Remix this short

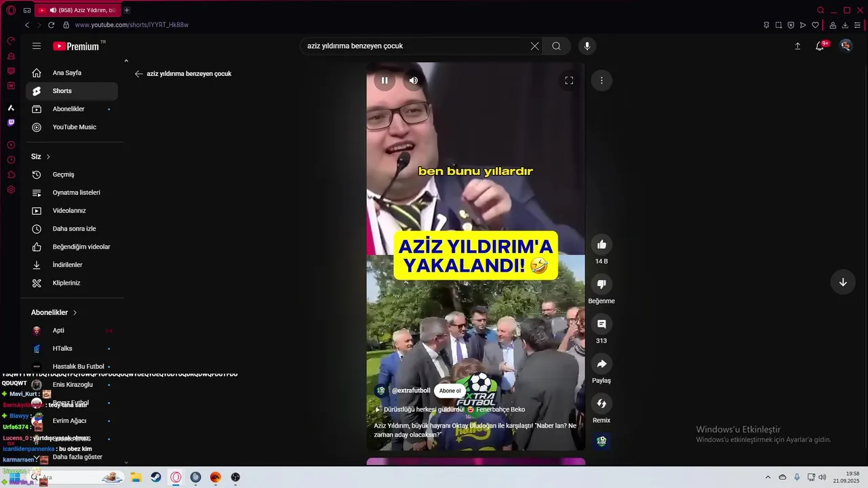pyautogui.click(x=601, y=404)
